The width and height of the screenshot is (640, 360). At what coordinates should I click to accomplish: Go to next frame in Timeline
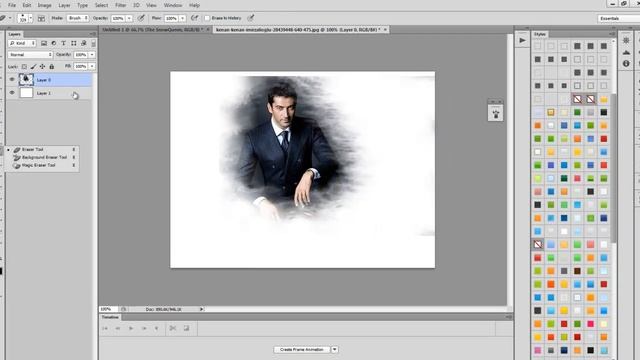tap(144, 328)
